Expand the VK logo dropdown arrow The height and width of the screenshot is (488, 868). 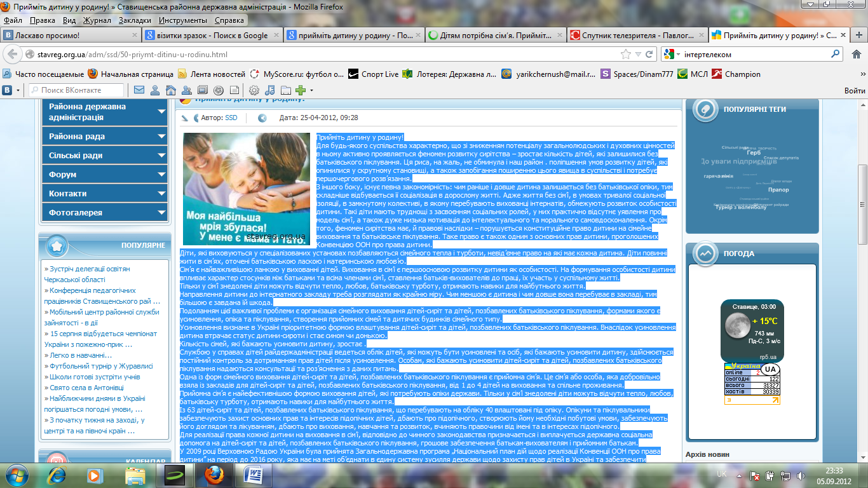[19, 91]
